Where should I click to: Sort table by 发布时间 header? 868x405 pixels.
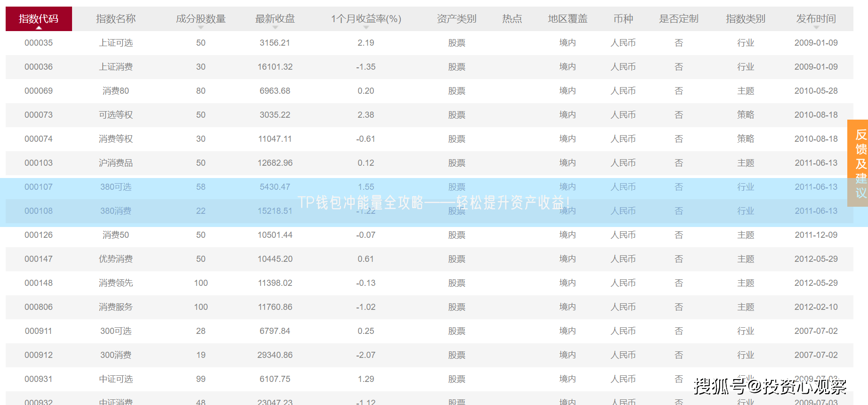click(816, 19)
